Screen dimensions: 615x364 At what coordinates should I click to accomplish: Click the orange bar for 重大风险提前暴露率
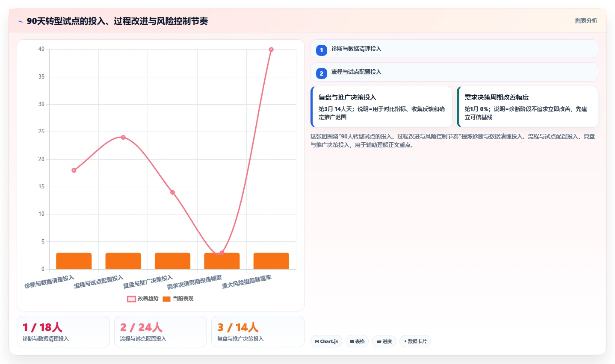(x=271, y=261)
